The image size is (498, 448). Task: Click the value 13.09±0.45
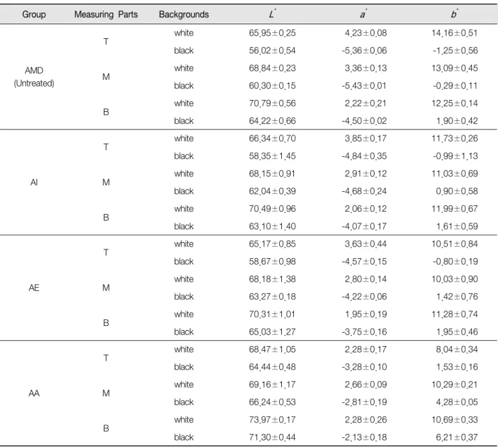454,68
